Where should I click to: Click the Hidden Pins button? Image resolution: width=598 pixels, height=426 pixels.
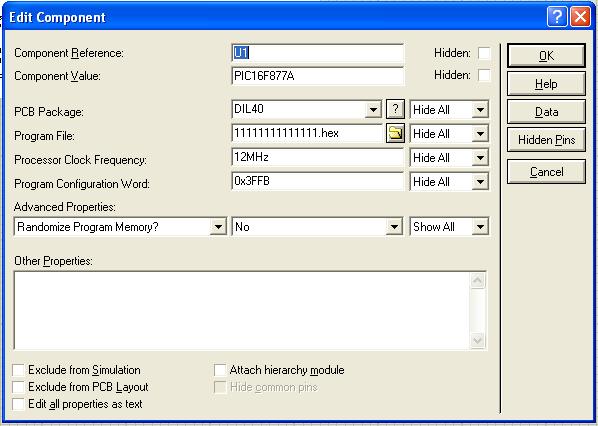(546, 140)
